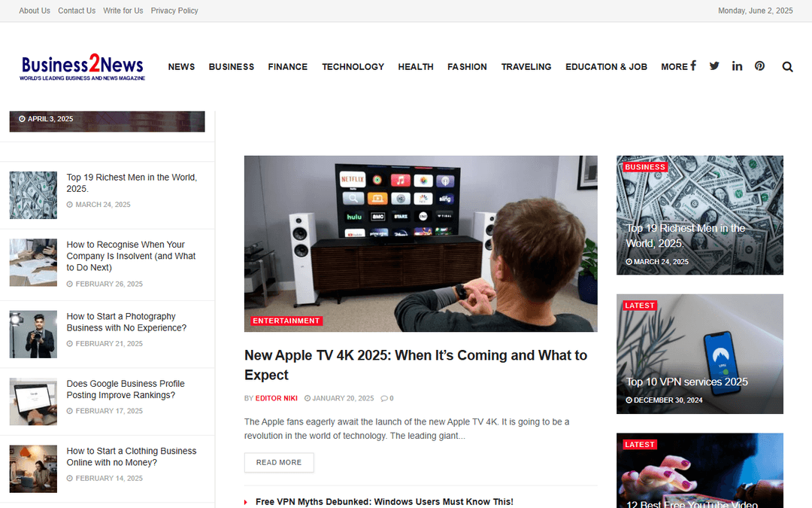Open How to Start a Clothing Business article
Viewport: 812px width, 508px height.
point(132,457)
